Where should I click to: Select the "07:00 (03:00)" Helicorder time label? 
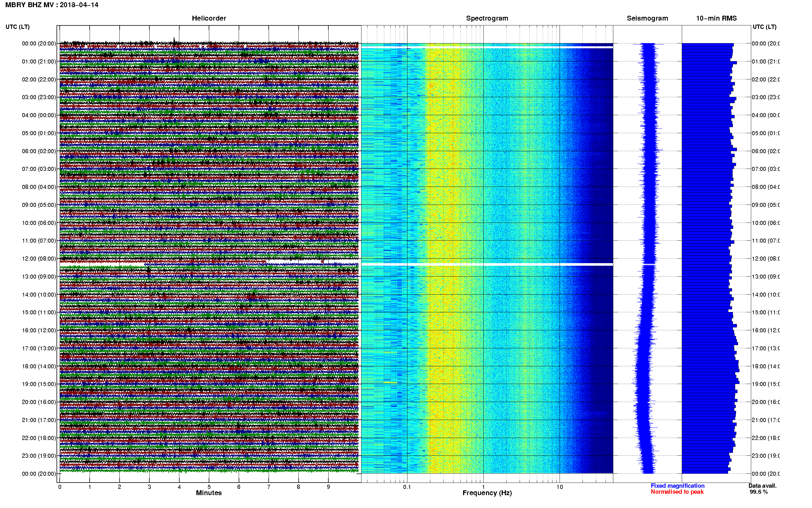tap(39, 169)
